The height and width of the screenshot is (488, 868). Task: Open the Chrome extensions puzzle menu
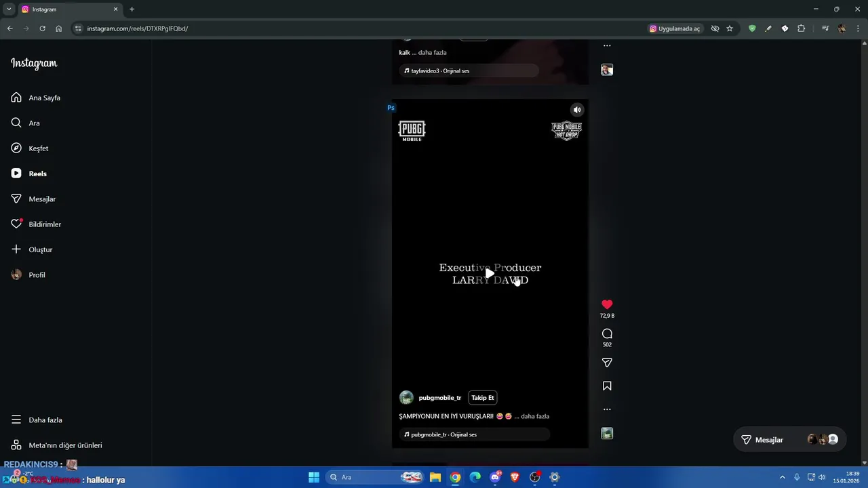coord(802,28)
